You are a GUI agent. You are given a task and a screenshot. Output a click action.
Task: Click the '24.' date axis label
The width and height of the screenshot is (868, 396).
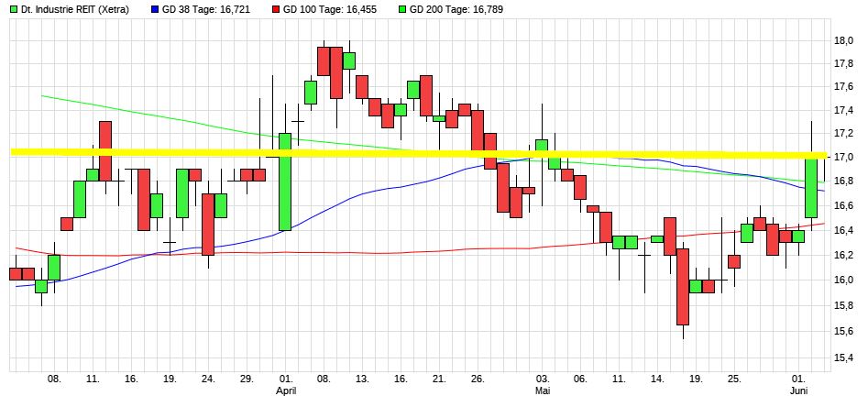pos(208,379)
